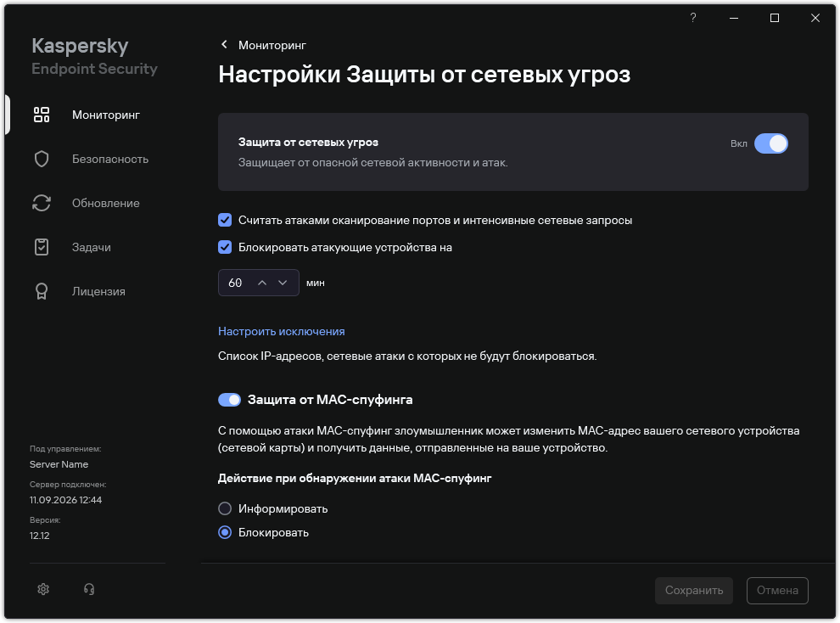840x623 pixels.
Task: Click the Kaspersky logo text
Action: pyautogui.click(x=80, y=46)
